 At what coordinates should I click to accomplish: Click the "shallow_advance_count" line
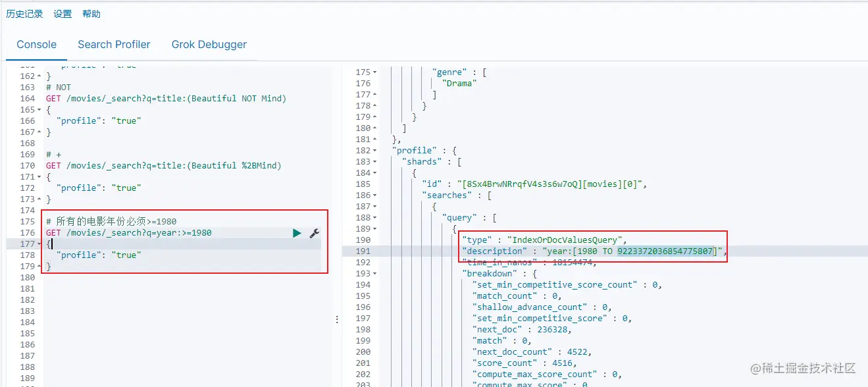[542, 307]
